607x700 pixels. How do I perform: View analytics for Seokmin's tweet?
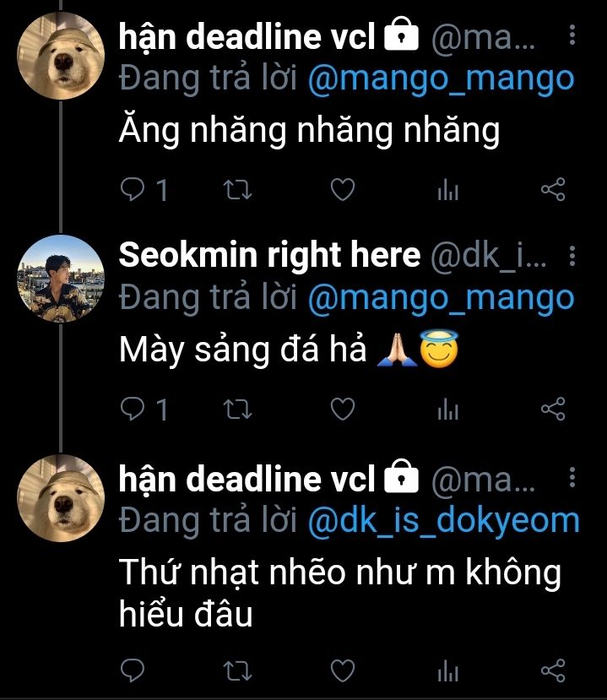pyautogui.click(x=447, y=410)
